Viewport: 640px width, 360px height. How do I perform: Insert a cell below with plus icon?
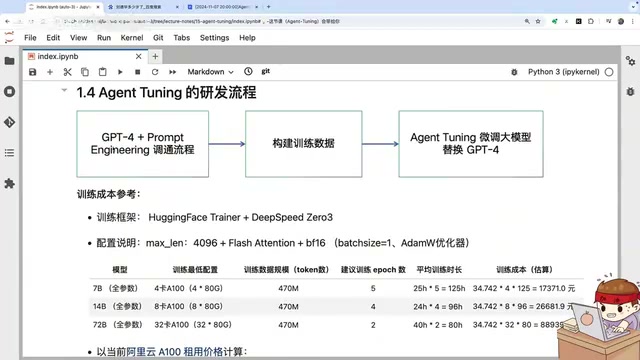50,72
